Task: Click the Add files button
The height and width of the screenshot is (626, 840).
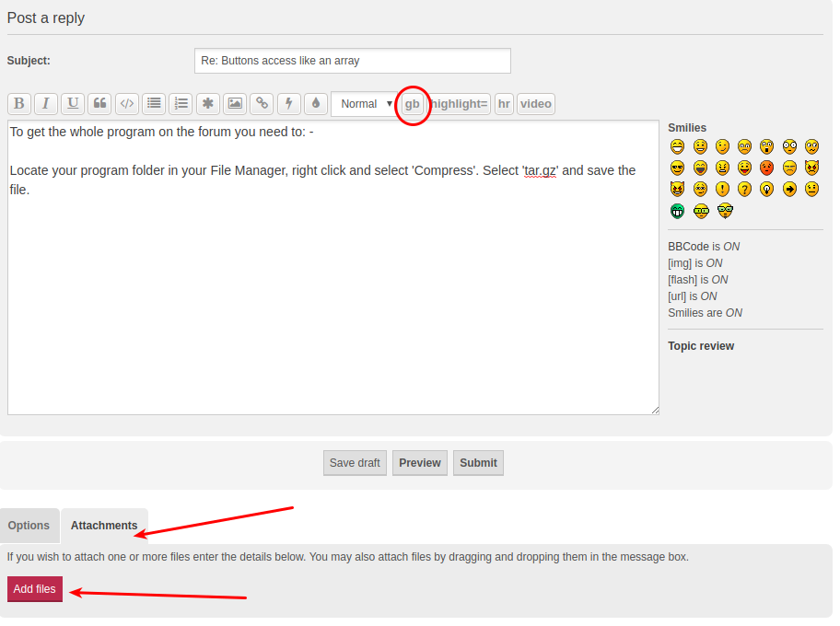Action: tap(35, 589)
